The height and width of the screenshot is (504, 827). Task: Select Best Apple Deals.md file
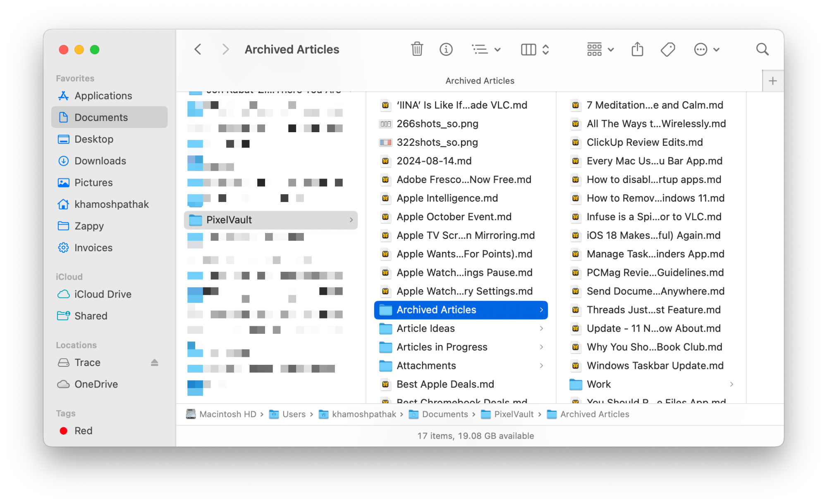click(461, 384)
